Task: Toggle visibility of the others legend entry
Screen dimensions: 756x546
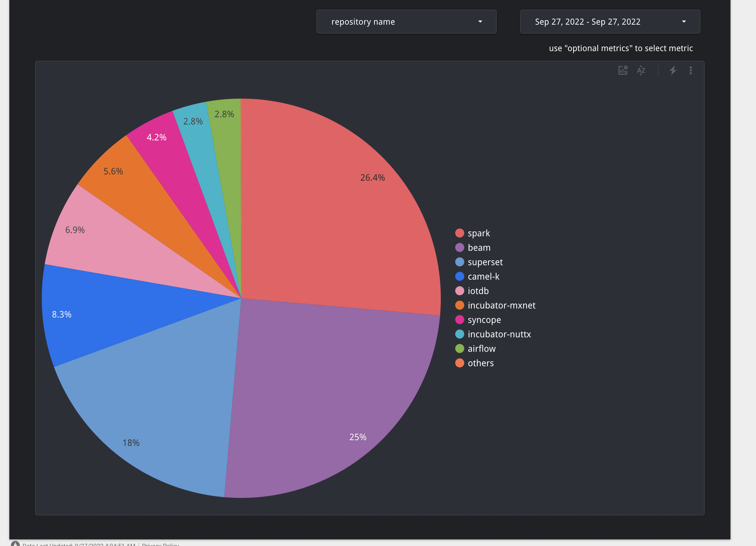Action: point(481,363)
